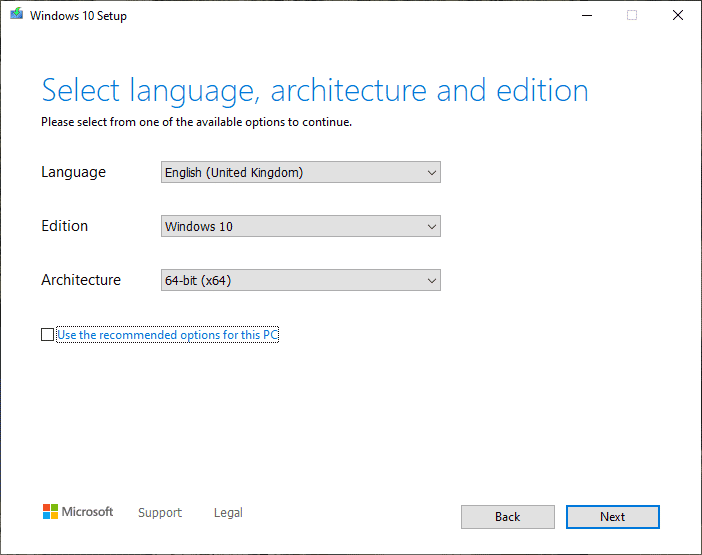Image resolution: width=702 pixels, height=555 pixels.
Task: Go back to the previous setup page
Action: (508, 517)
